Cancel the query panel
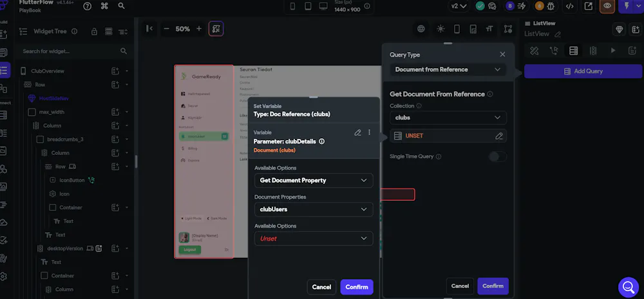644x299 pixels. pyautogui.click(x=460, y=286)
